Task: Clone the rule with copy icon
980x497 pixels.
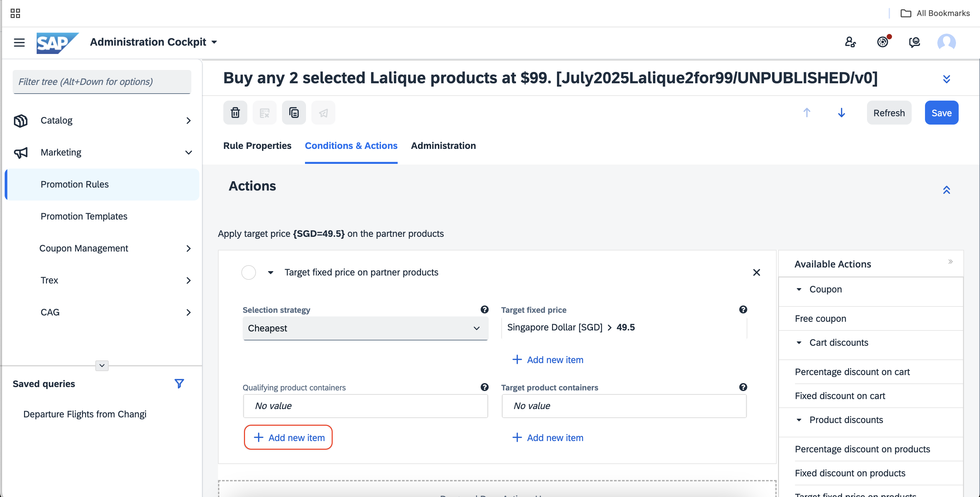Action: 294,113
